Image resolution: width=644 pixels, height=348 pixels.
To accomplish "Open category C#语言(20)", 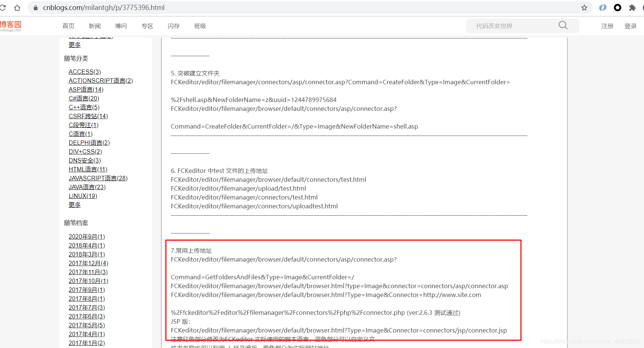I will (84, 98).
